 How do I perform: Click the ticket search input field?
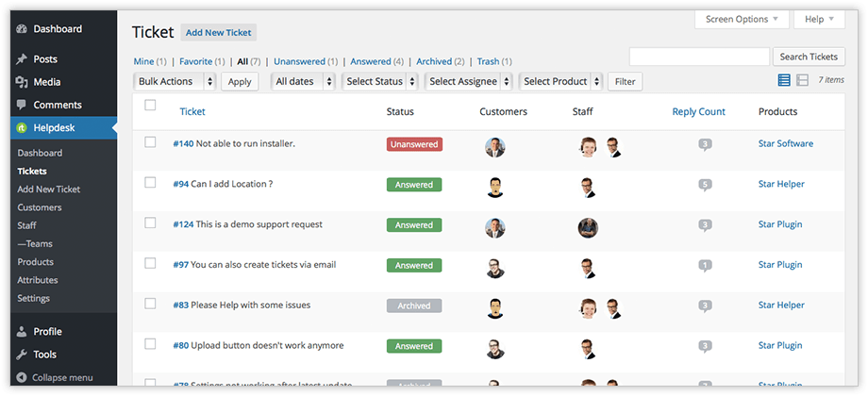pos(700,57)
